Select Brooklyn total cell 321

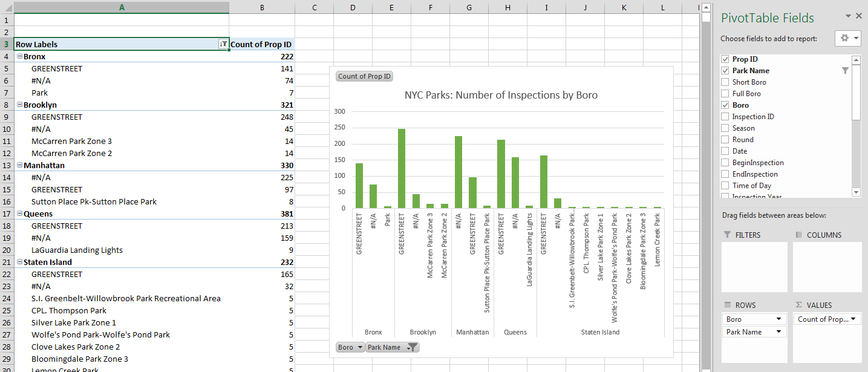pyautogui.click(x=262, y=105)
